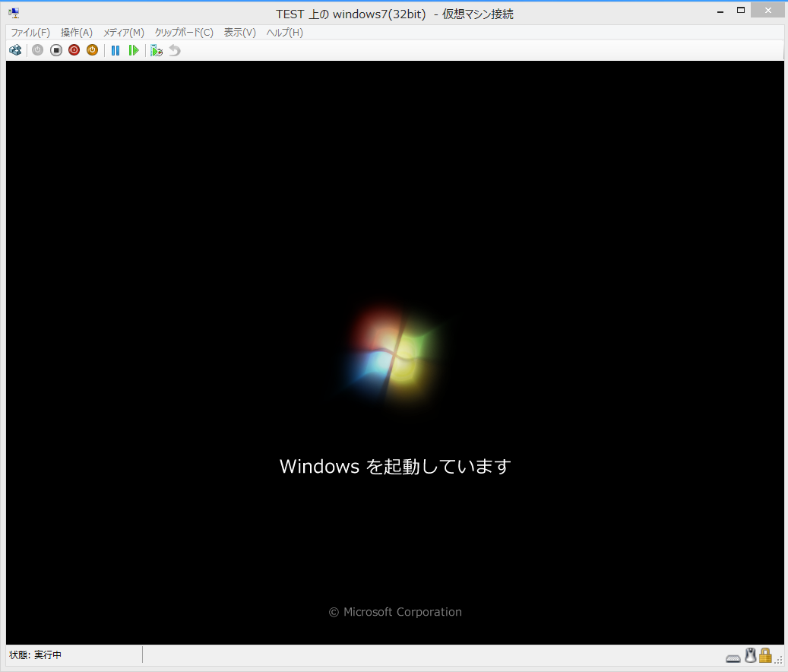Shut down the guest using red icon
Screen dimensions: 788x672
click(x=74, y=50)
